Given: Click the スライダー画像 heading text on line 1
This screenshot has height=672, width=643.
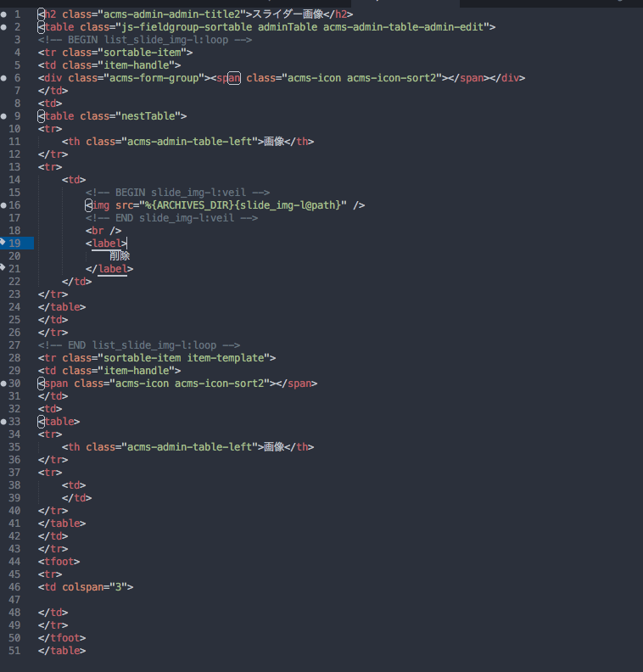Looking at the screenshot, I should tap(288, 14).
